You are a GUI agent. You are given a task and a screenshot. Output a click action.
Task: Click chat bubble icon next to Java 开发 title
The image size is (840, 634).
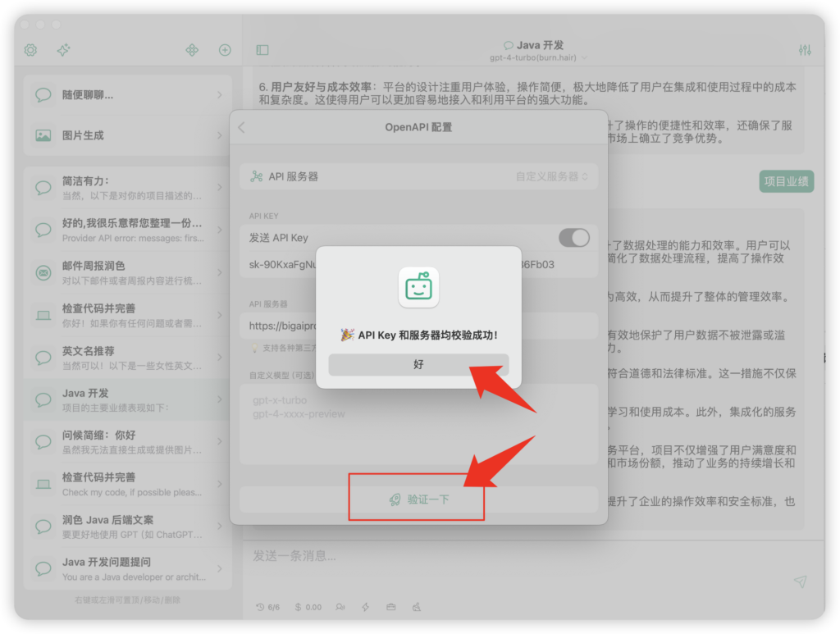click(x=509, y=45)
